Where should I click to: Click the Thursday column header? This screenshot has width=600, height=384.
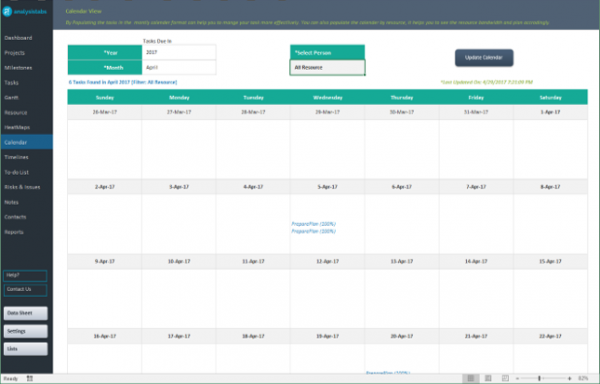402,98
